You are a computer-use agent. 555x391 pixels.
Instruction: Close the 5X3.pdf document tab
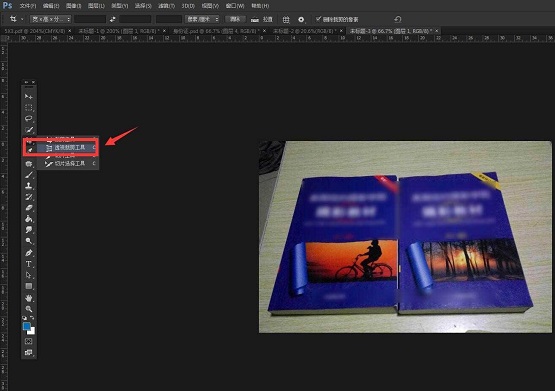click(x=70, y=31)
